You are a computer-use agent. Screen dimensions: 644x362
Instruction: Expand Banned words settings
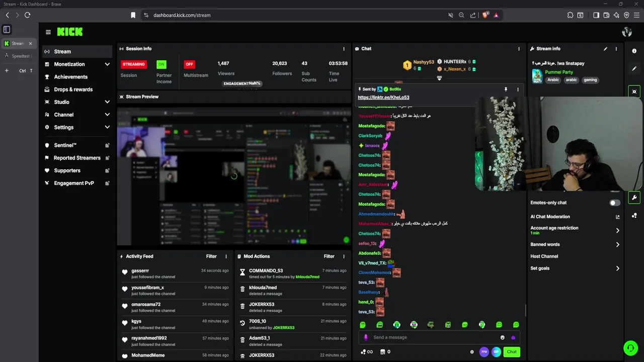[617, 244]
